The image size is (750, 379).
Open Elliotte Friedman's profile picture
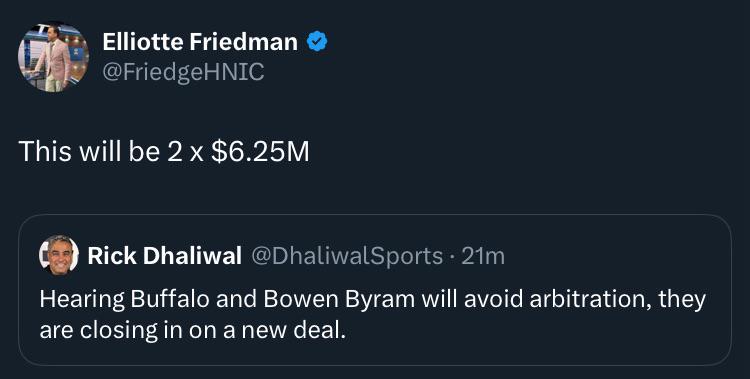(x=54, y=57)
